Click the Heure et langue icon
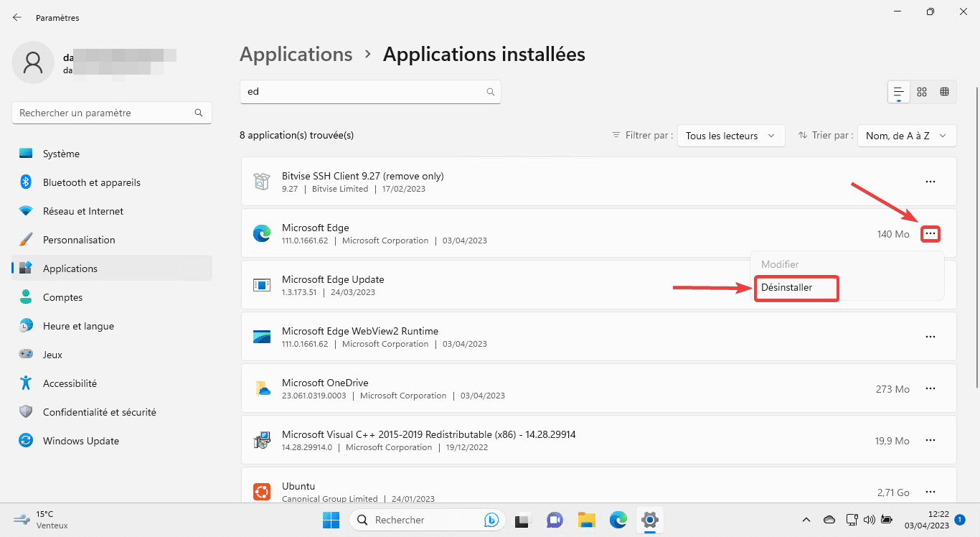The width and height of the screenshot is (980, 537). pos(26,326)
